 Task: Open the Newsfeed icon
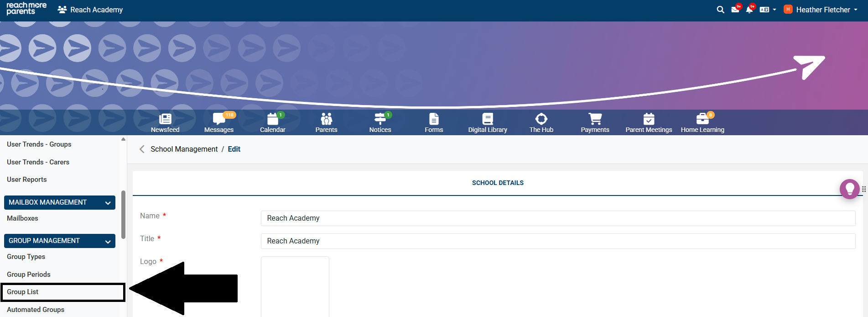165,120
